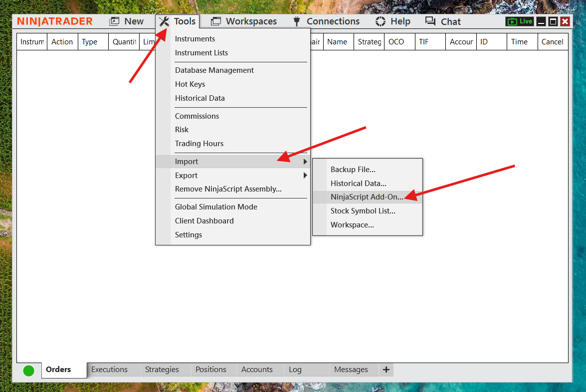This screenshot has height=392, width=586.
Task: Choose Remove NinjaScript Assembly option
Action: click(x=233, y=189)
